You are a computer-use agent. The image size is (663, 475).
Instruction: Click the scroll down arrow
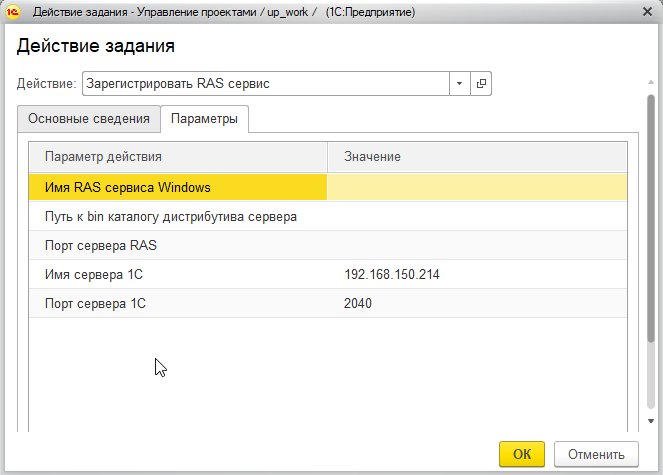651,421
